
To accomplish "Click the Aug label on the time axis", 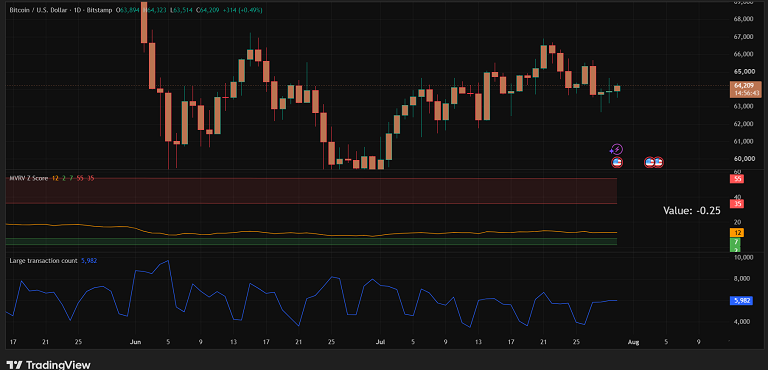I will (x=633, y=342).
